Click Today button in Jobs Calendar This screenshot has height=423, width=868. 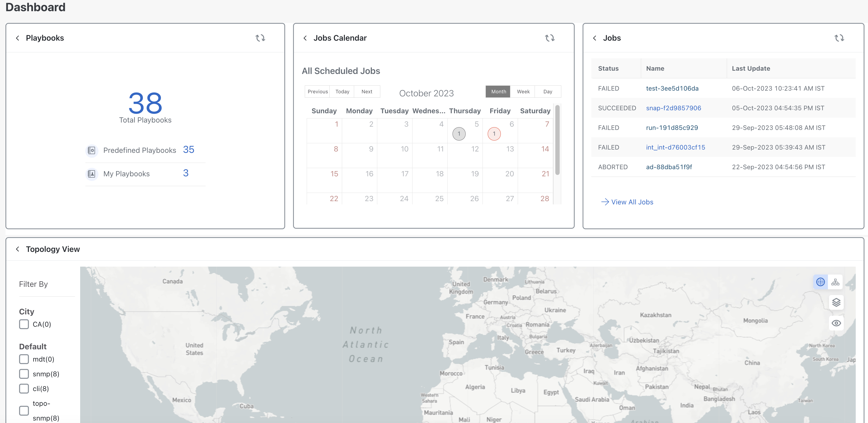[x=343, y=91]
